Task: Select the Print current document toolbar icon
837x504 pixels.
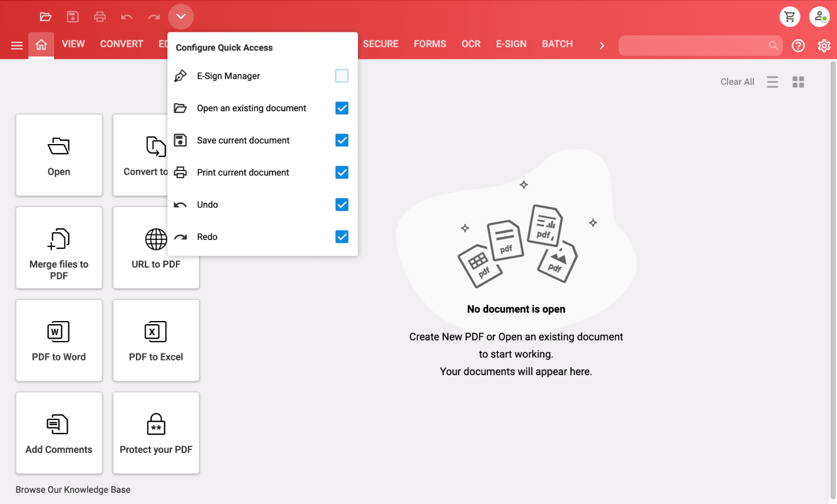Action: click(x=99, y=16)
